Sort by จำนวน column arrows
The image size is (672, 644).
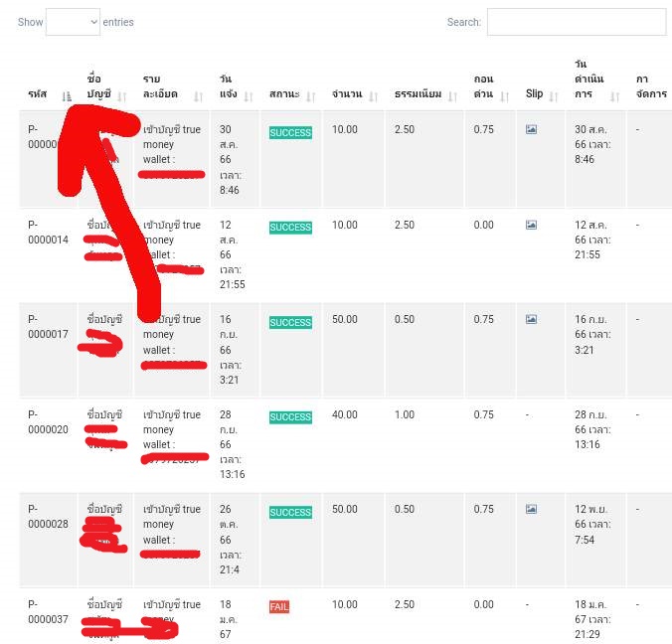[373, 96]
